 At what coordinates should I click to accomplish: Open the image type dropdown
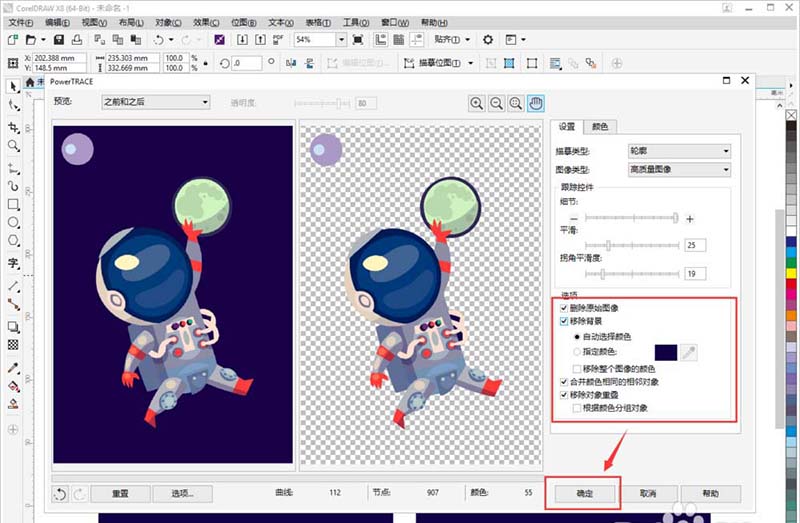click(679, 169)
